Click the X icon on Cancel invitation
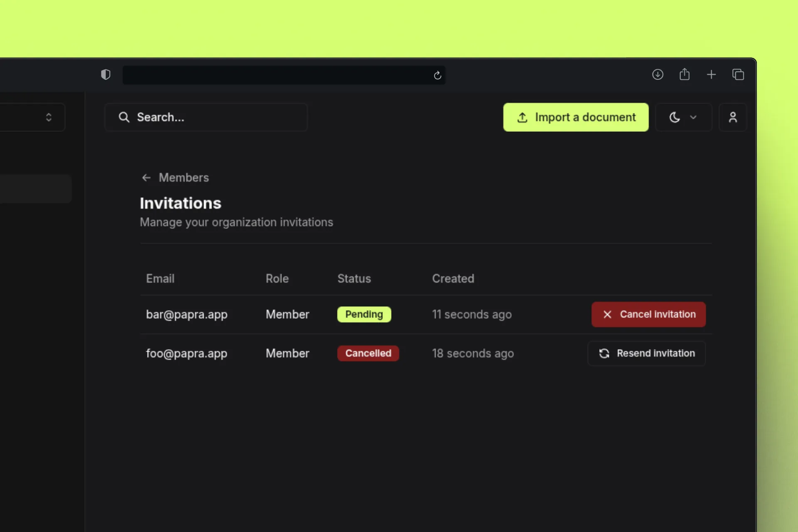The height and width of the screenshot is (532, 798). click(x=607, y=315)
